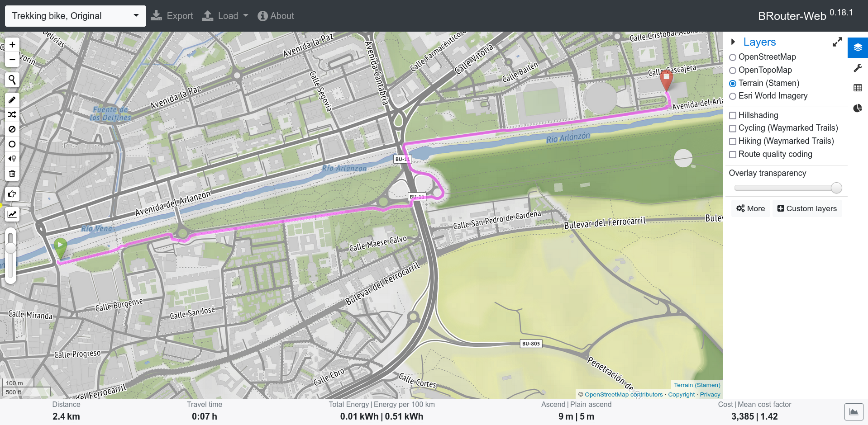Open the layers sidebar tab icon
This screenshot has height=425, width=868.
(858, 47)
